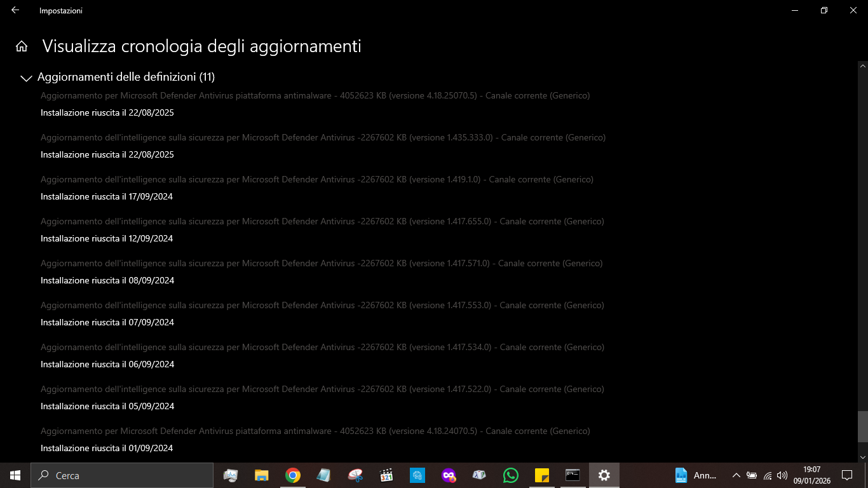Open the volume speaker tray icon
Image resolution: width=868 pixels, height=488 pixels.
click(x=782, y=475)
